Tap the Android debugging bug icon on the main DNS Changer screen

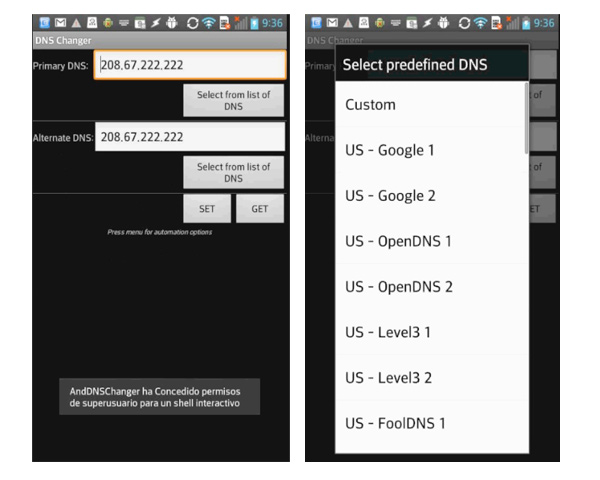[x=172, y=23]
